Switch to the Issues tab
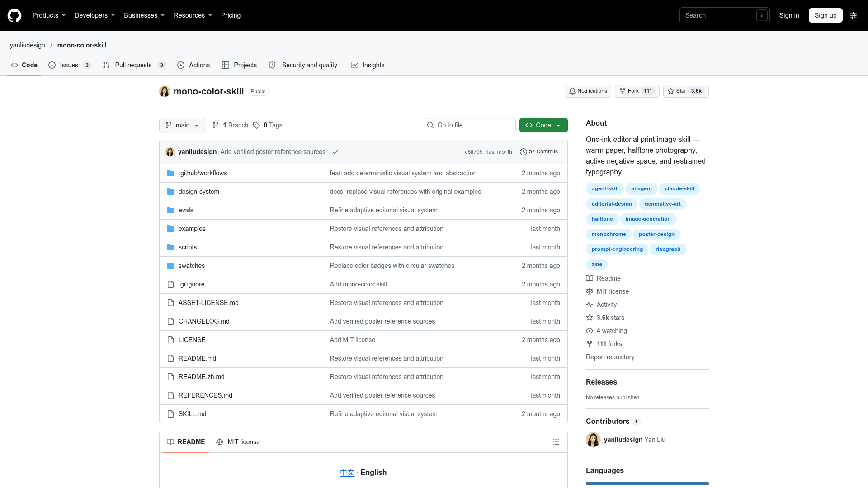The width and height of the screenshot is (868, 488). (70, 65)
